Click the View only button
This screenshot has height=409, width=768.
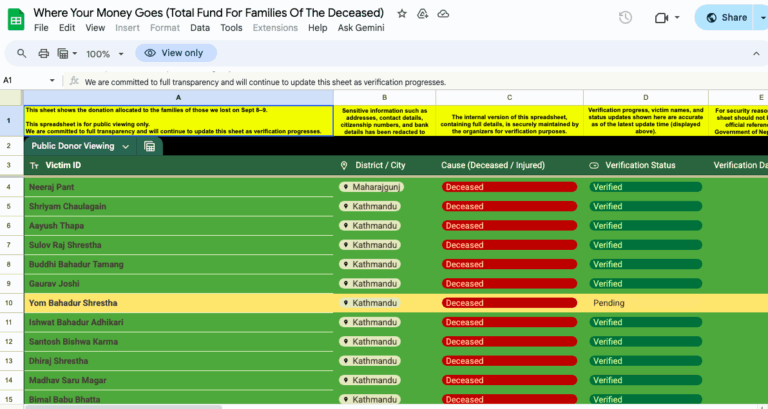[x=175, y=54]
